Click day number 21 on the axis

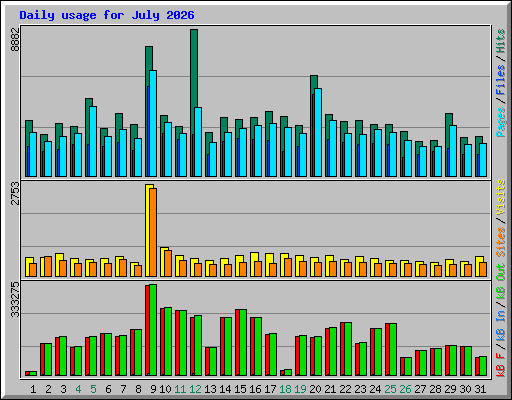330,389
